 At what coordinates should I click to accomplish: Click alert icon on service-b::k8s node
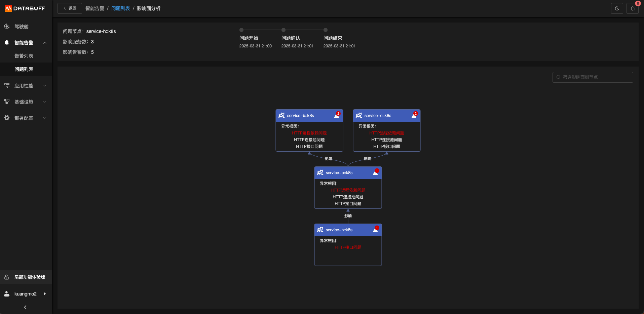[337, 115]
